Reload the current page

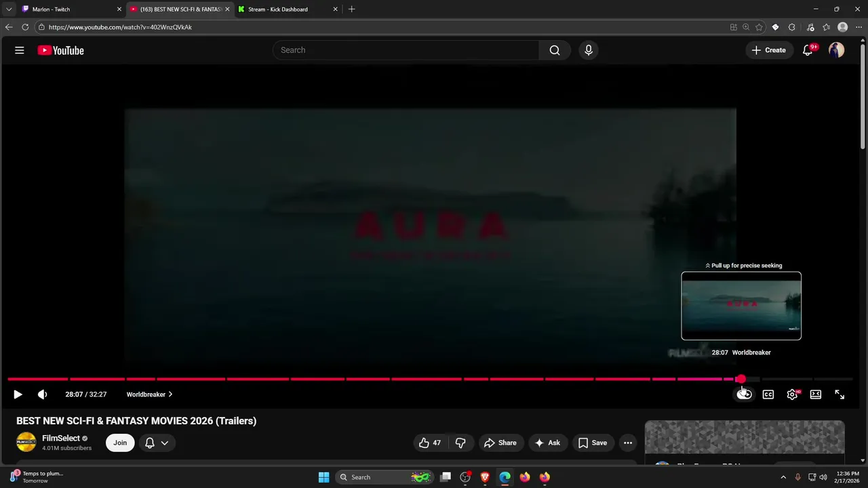coord(25,27)
